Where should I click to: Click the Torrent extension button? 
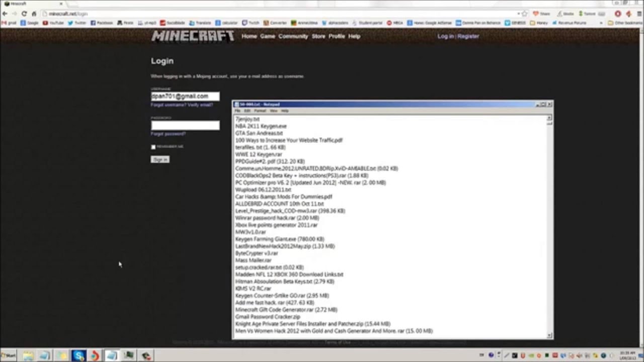588,14
